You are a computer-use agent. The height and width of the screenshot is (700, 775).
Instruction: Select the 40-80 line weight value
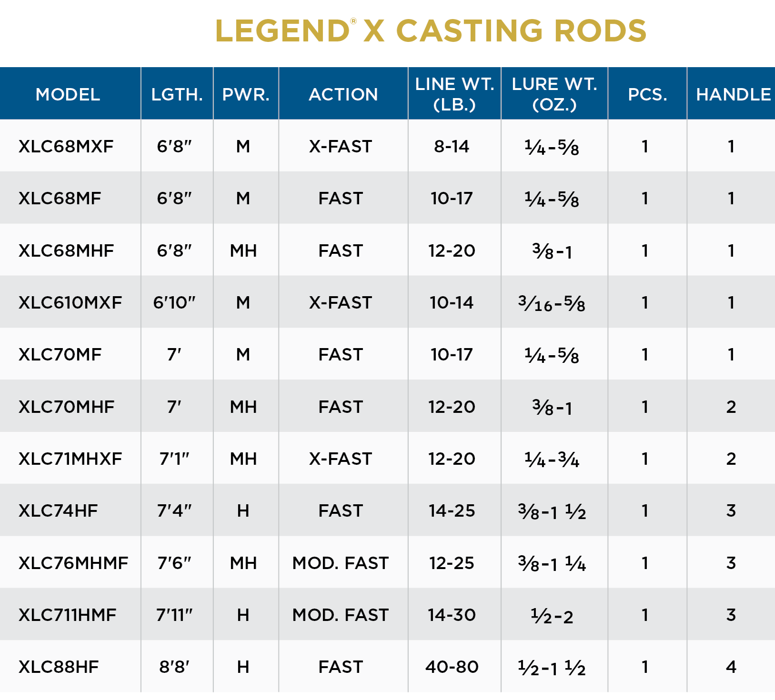pos(452,667)
